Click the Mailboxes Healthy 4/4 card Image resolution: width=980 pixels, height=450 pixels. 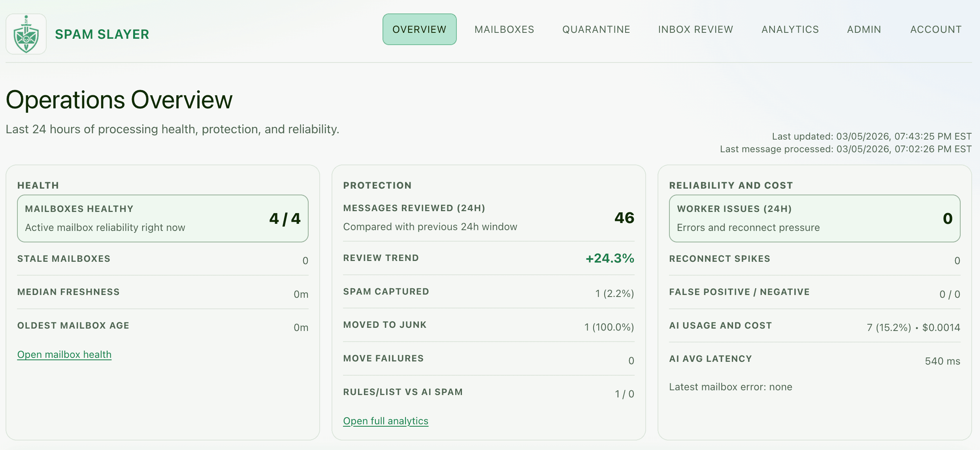tap(163, 218)
